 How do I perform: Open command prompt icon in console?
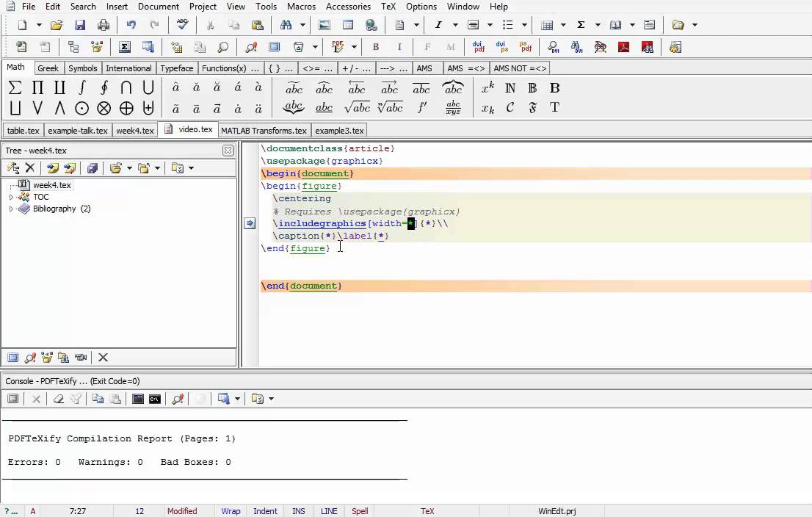tap(155, 399)
